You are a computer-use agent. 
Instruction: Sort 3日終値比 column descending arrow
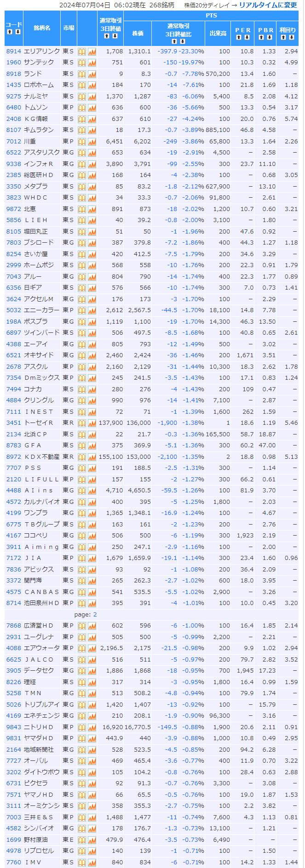(183, 41)
